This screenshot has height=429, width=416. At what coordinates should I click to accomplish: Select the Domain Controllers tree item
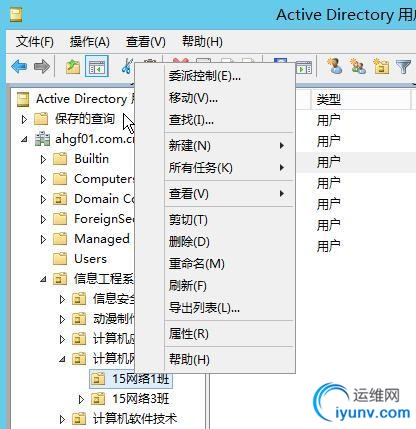104,199
